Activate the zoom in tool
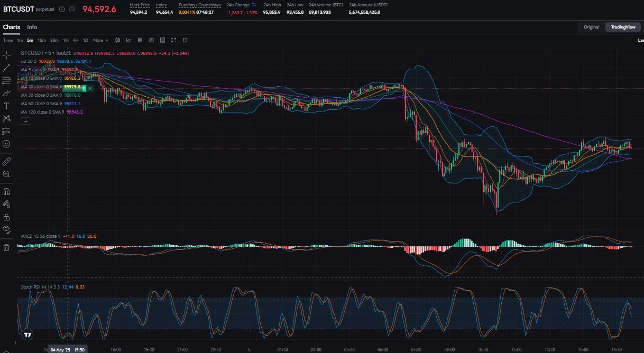Screen dimensions: 644x353 tap(6, 174)
